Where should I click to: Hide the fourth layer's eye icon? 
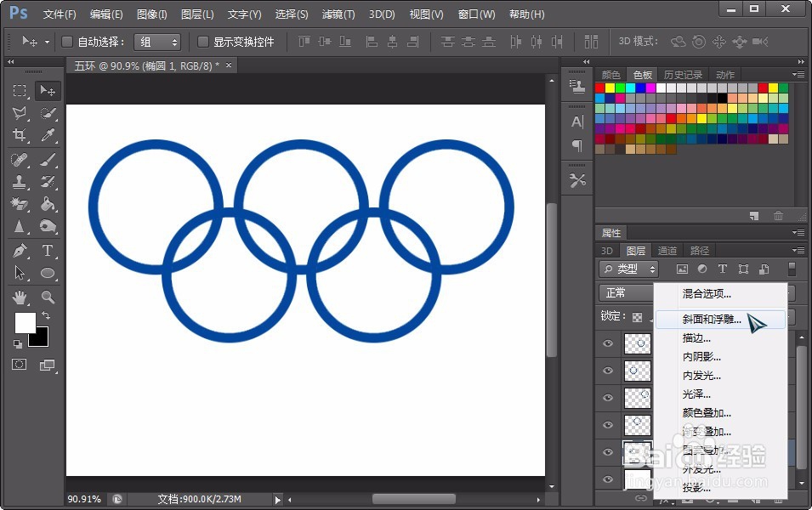pos(608,424)
